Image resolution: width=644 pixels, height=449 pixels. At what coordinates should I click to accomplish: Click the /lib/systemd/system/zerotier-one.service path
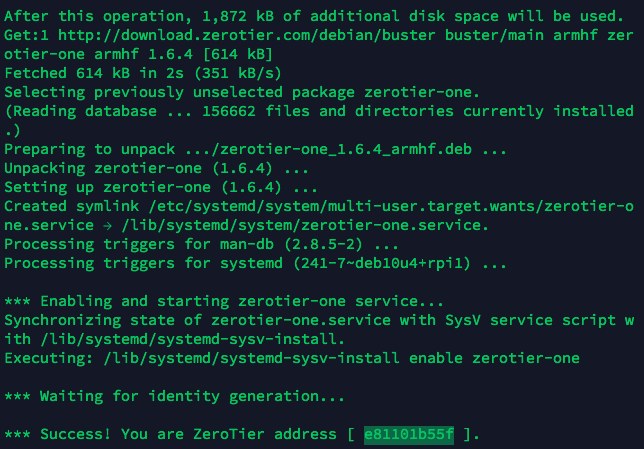coord(305,226)
